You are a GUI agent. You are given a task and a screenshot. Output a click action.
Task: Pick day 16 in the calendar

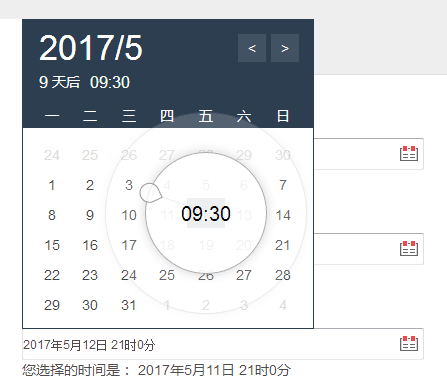[x=90, y=245]
